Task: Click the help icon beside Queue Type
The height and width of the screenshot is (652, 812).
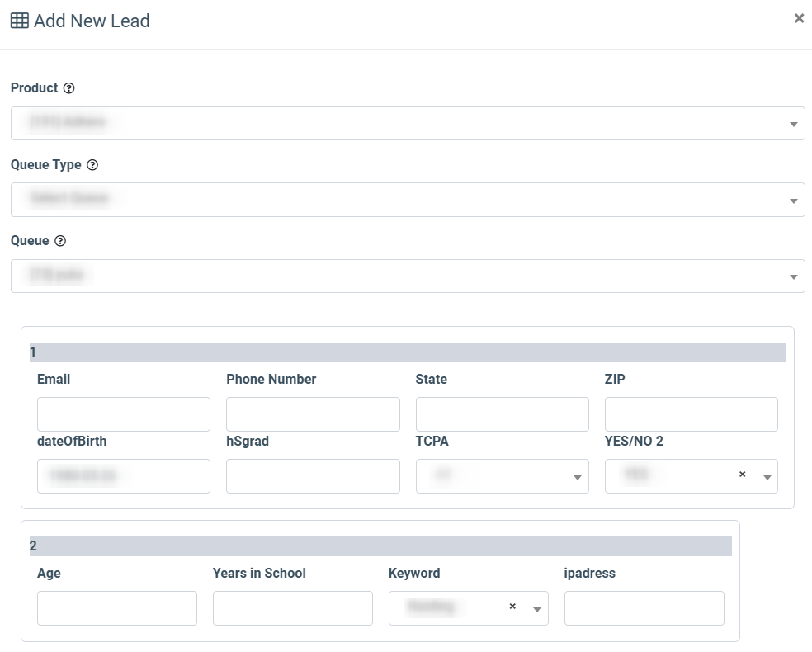Action: [x=92, y=165]
